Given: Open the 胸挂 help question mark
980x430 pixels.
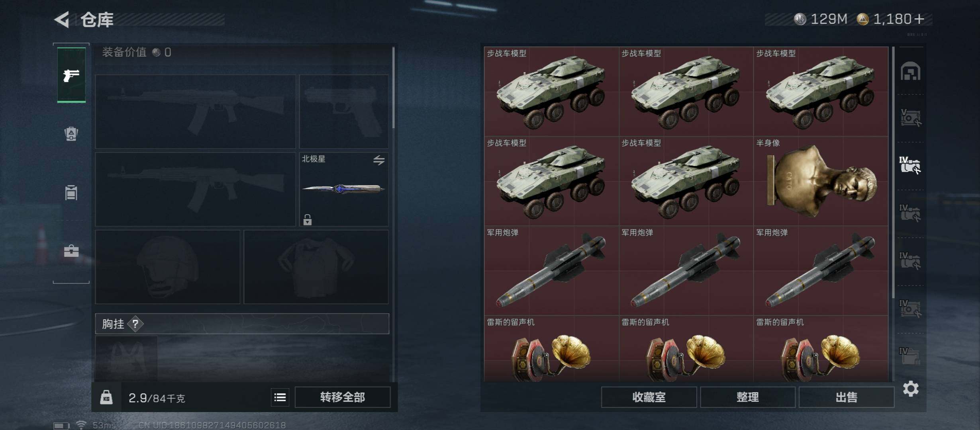Looking at the screenshot, I should coord(135,324).
